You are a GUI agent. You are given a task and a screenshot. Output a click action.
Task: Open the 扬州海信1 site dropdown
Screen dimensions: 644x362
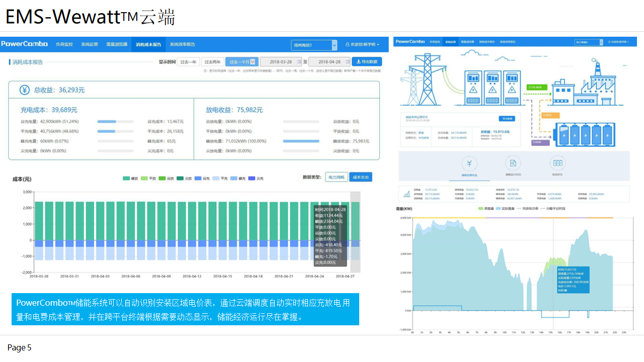click(x=314, y=45)
